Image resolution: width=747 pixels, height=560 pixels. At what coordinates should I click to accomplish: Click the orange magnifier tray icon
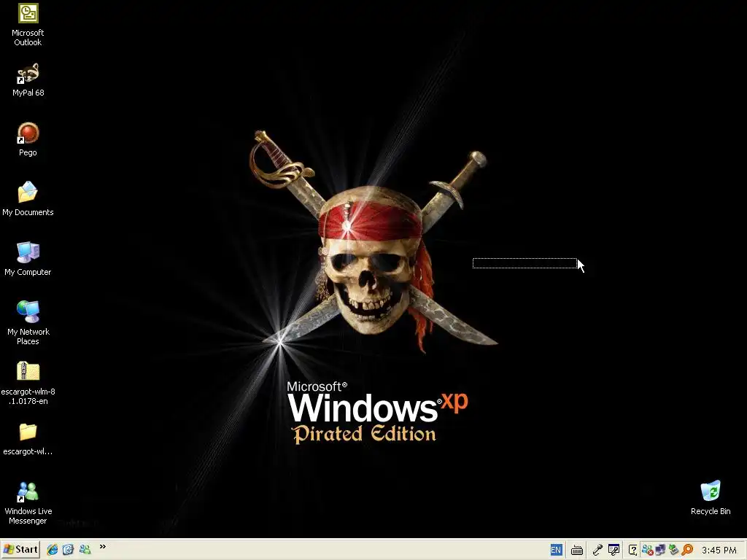click(x=687, y=550)
